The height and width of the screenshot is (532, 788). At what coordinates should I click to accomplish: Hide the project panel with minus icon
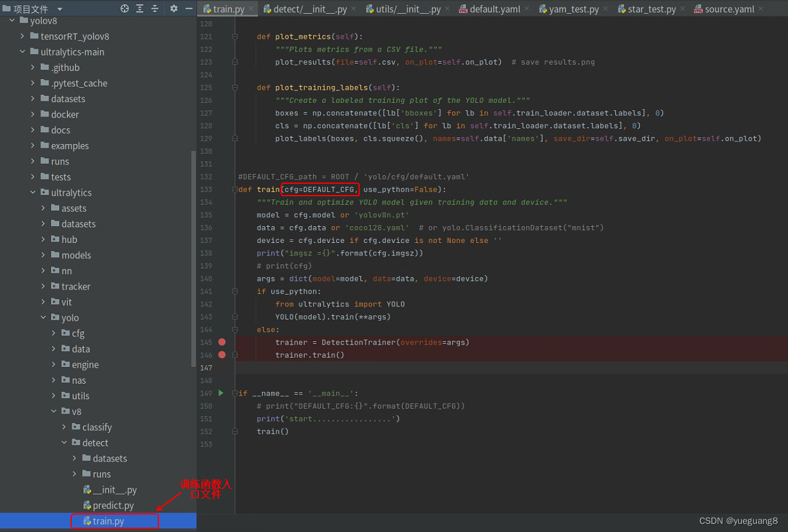(189, 9)
